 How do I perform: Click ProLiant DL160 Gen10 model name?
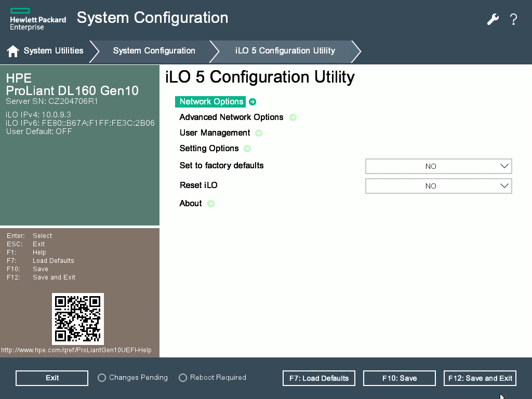72,90
